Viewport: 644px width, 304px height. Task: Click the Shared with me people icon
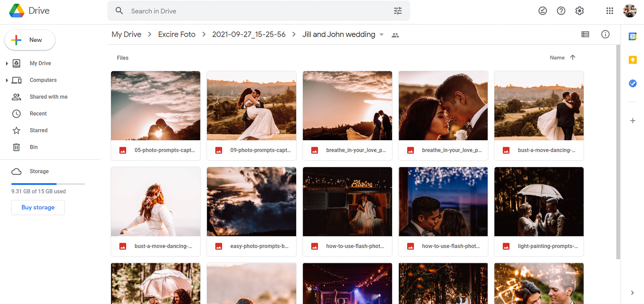point(17,97)
